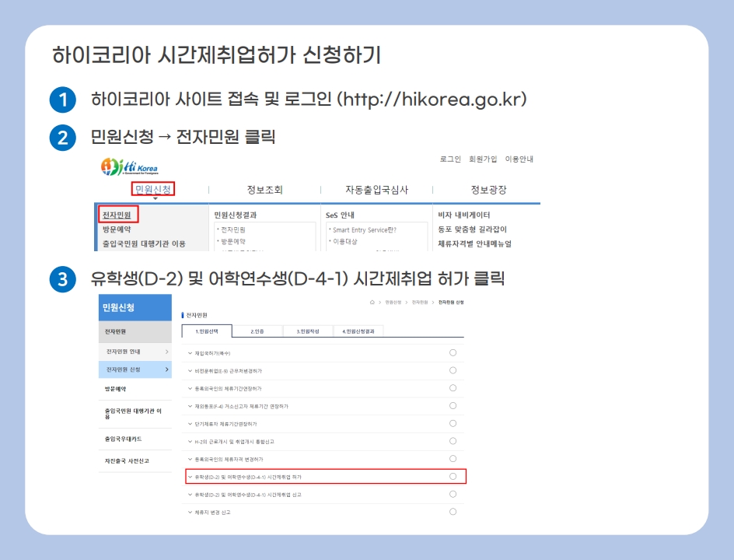Open the 이용안내 link
This screenshot has height=560, width=734.
coord(519,159)
